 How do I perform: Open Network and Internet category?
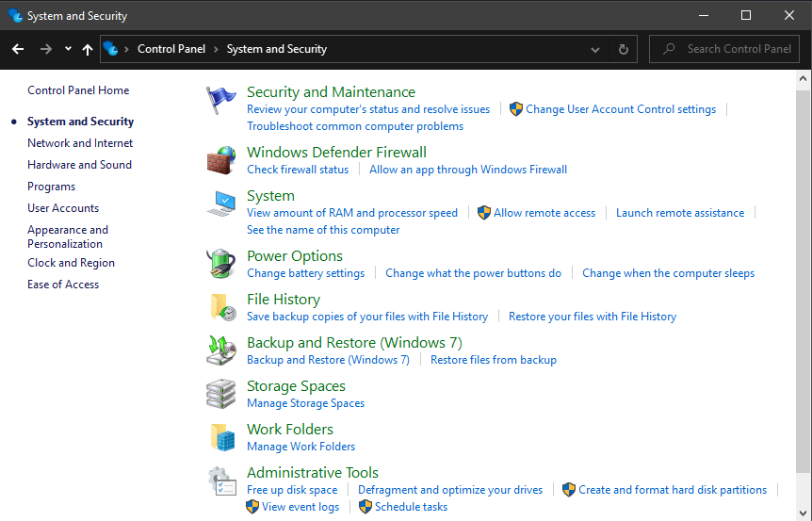point(80,143)
